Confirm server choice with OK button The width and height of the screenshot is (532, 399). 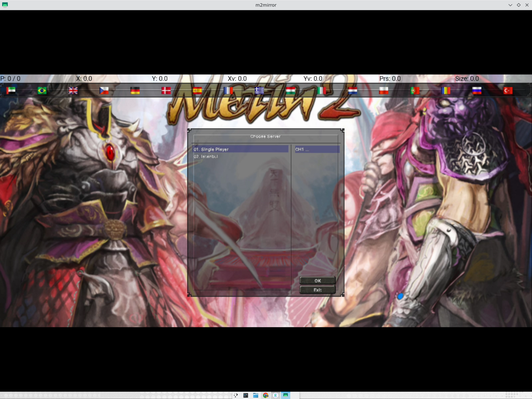click(318, 281)
